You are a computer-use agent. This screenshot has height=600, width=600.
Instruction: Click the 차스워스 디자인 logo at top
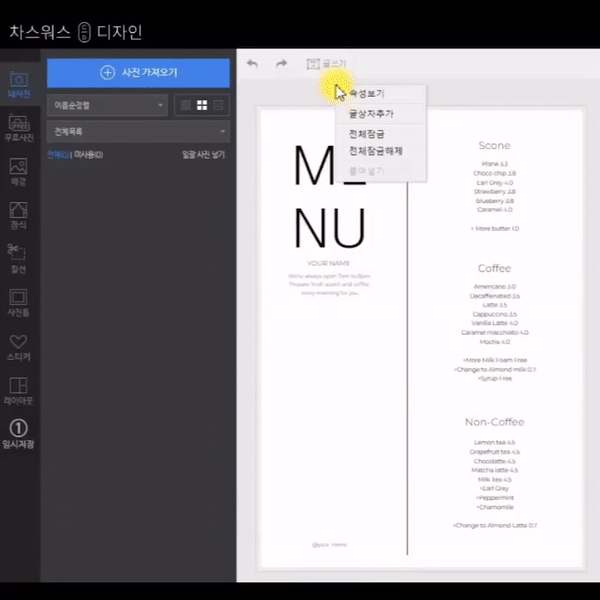[x=76, y=32]
